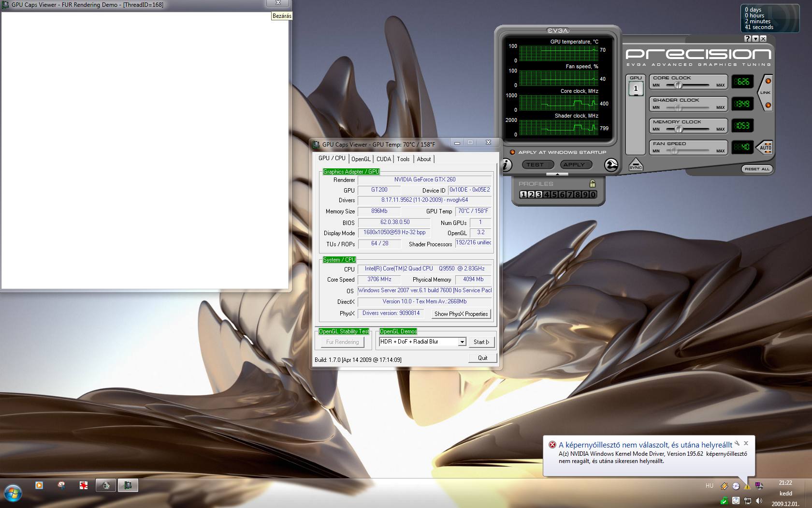Open the CUDA tab
This screenshot has width=812, height=508.
pos(384,159)
